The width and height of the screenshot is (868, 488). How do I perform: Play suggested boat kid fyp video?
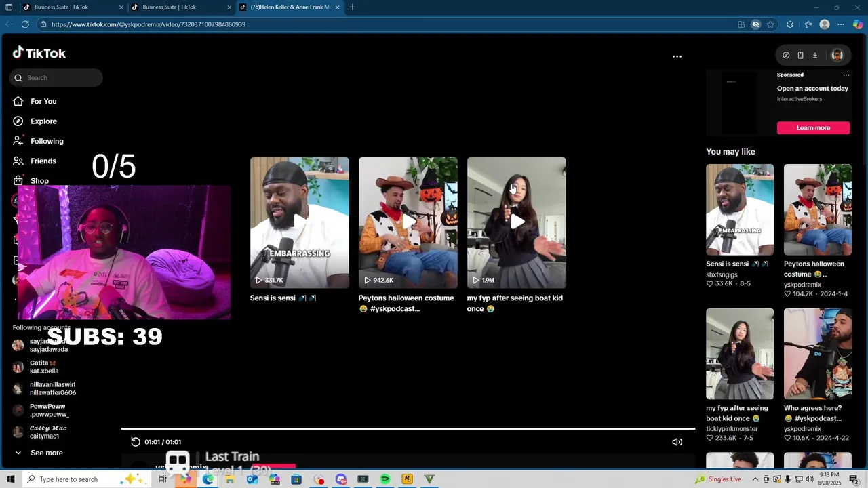click(517, 223)
